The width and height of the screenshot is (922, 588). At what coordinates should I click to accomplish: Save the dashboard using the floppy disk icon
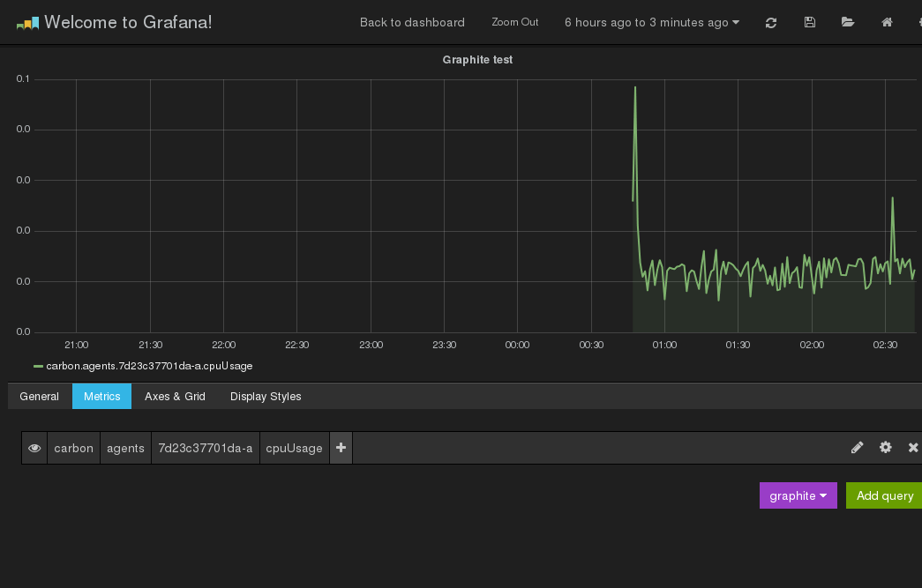[810, 22]
